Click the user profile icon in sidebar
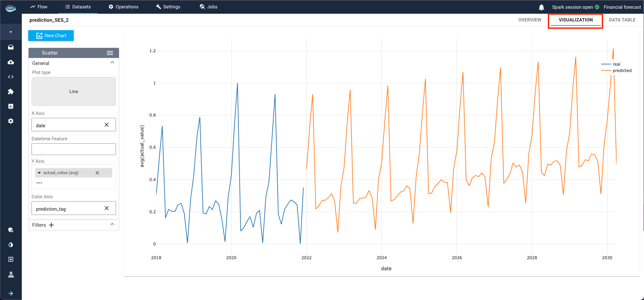This screenshot has height=300, width=644. point(11,275)
